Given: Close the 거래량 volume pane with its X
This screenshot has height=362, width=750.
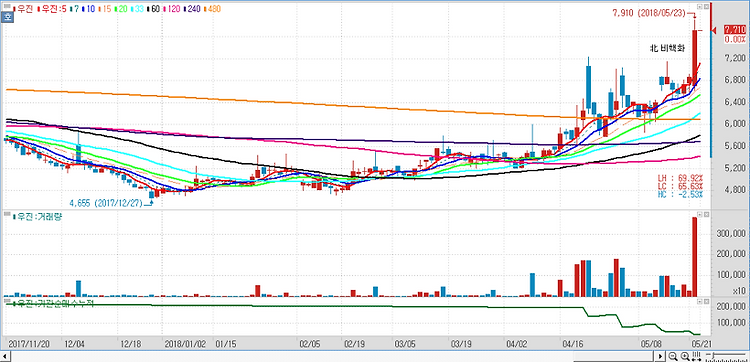Looking at the screenshot, I should click(x=706, y=216).
